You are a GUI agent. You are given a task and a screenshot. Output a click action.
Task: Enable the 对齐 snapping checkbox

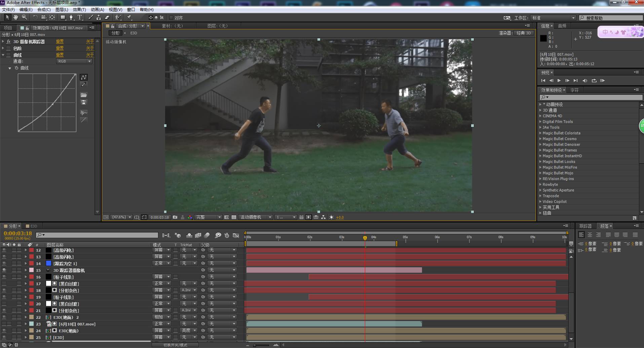pyautogui.click(x=171, y=18)
